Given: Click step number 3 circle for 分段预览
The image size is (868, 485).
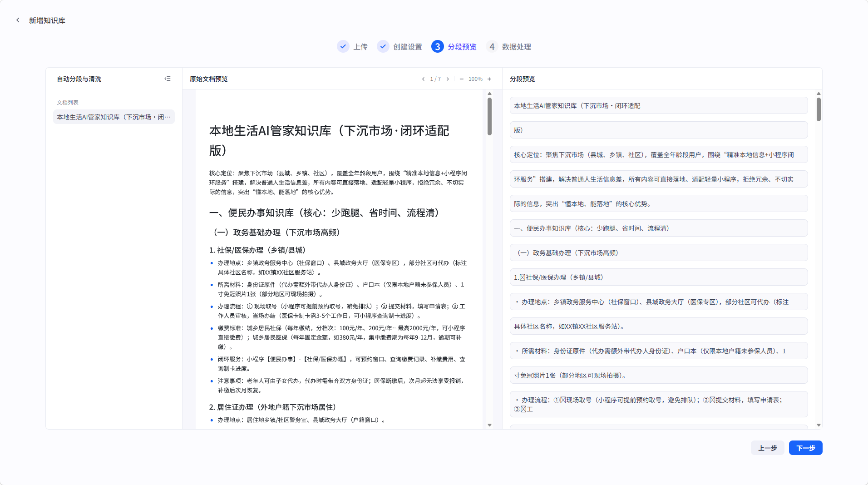Looking at the screenshot, I should [438, 46].
